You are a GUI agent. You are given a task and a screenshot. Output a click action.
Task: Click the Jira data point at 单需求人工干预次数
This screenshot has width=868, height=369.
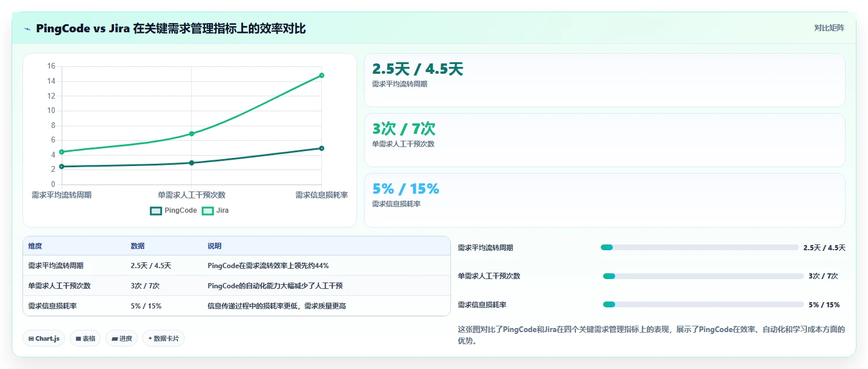pyautogui.click(x=191, y=134)
